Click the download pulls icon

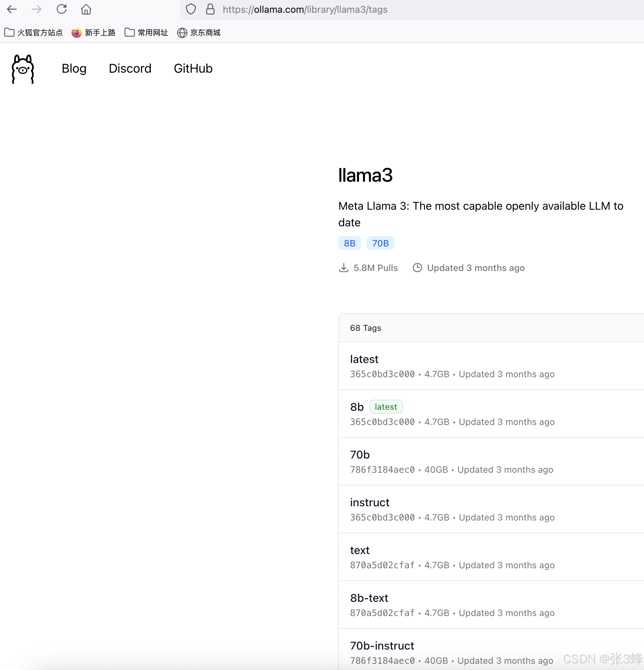[x=343, y=268]
